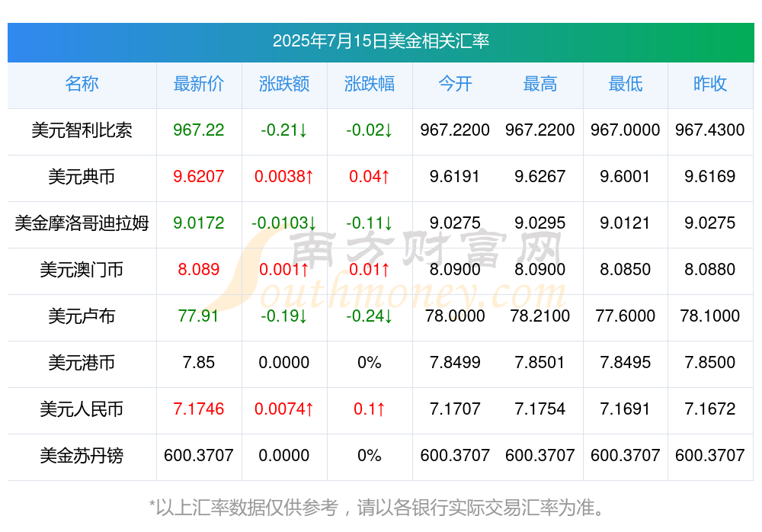The height and width of the screenshot is (532, 762).
Task: Click the 最新价 column header
Action: [199, 84]
